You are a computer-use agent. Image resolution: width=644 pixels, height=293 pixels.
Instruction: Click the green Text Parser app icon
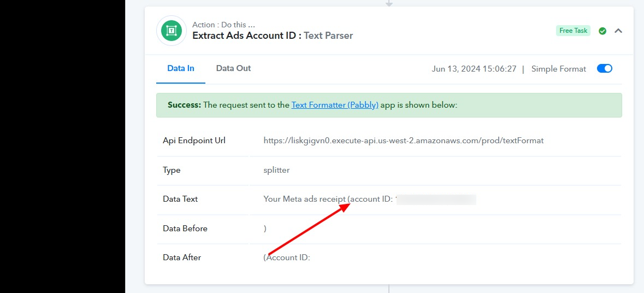[172, 31]
